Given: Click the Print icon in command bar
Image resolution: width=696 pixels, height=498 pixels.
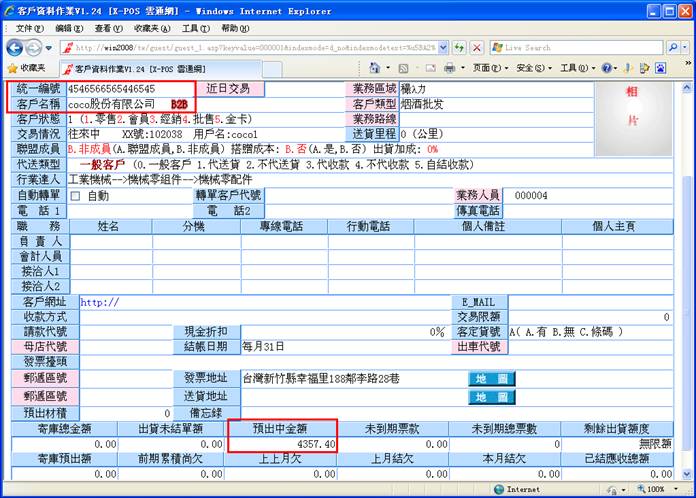Looking at the screenshot, I should click(x=449, y=68).
